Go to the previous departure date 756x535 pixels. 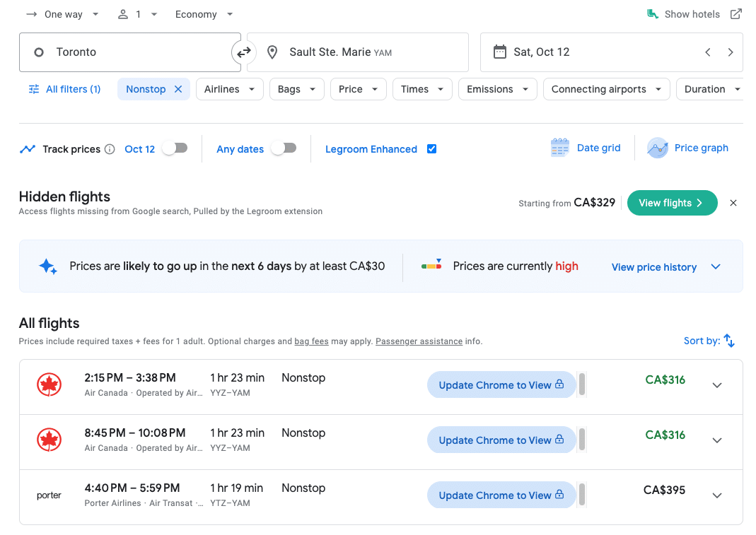707,52
